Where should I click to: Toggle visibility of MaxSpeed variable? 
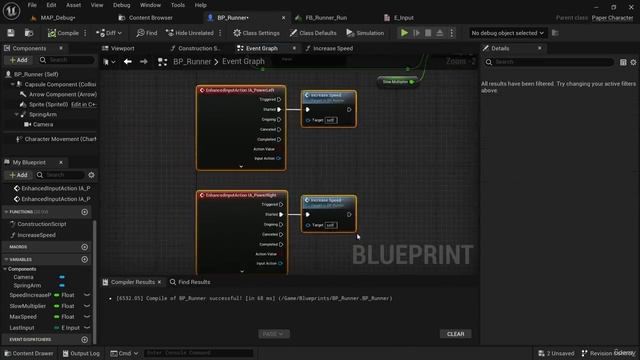tap(87, 317)
